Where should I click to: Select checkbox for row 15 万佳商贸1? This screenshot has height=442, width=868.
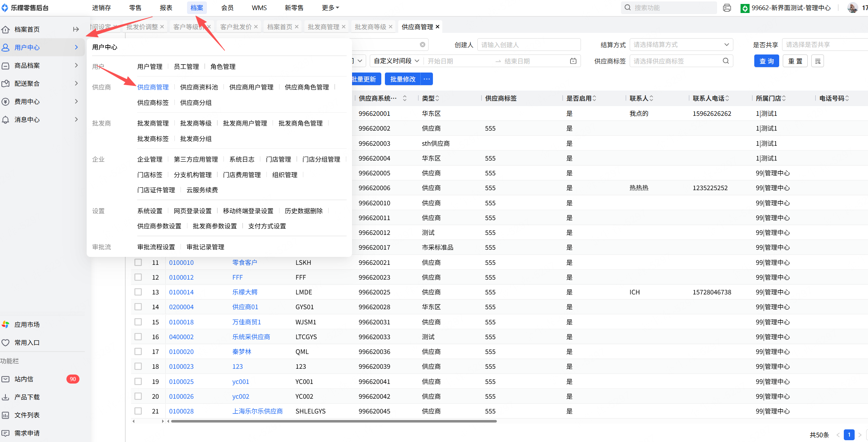(138, 322)
